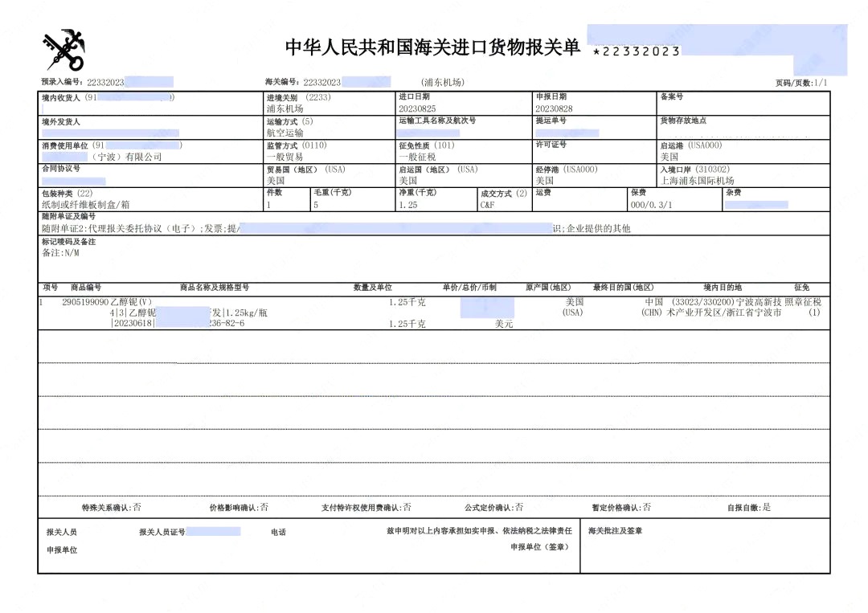Select the barcode number "*22332023"
Image resolution: width=868 pixels, height=613 pixels.
(636, 51)
